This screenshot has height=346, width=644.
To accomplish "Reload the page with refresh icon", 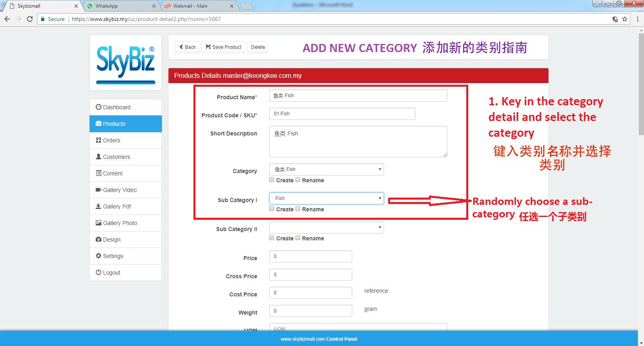I will point(30,19).
